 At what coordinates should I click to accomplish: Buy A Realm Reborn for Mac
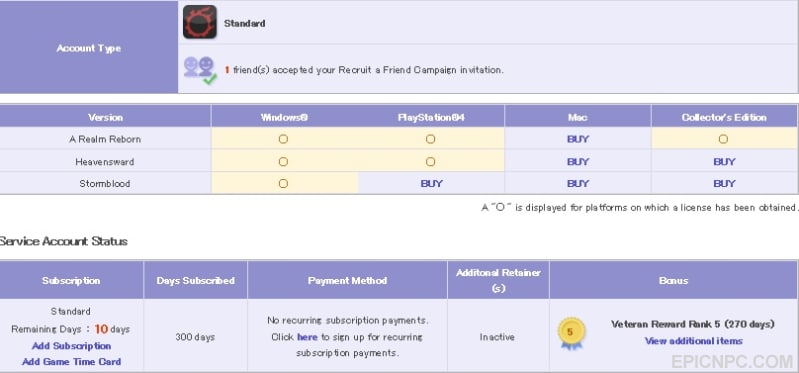click(578, 139)
